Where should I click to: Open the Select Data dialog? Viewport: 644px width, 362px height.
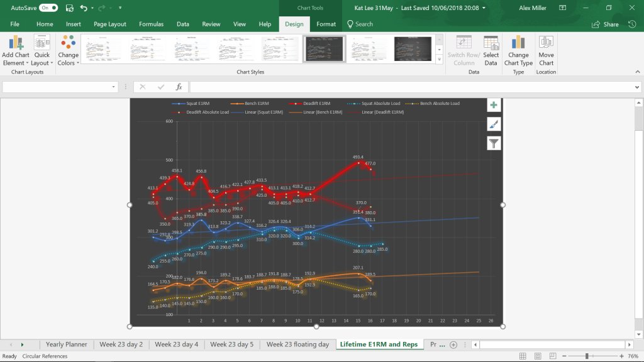tap(491, 50)
